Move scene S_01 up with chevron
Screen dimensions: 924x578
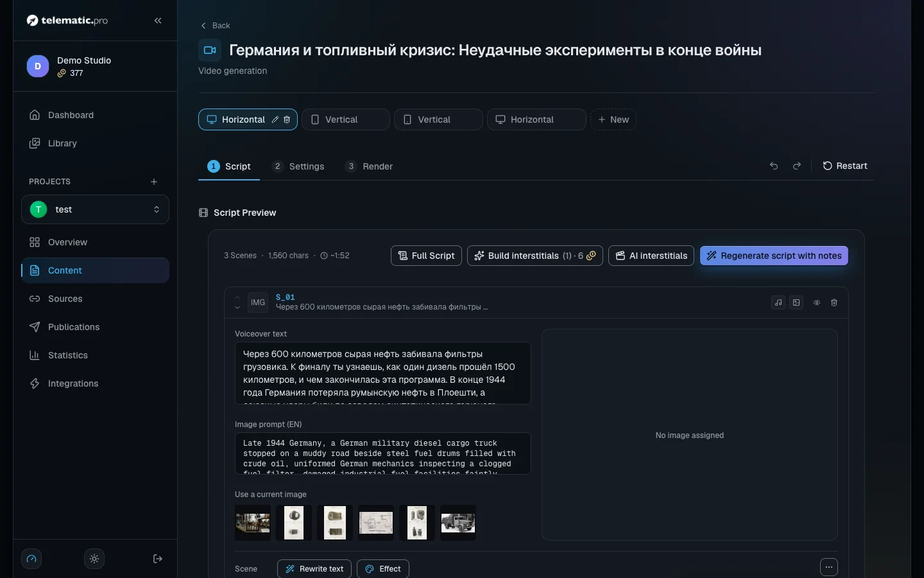click(237, 297)
